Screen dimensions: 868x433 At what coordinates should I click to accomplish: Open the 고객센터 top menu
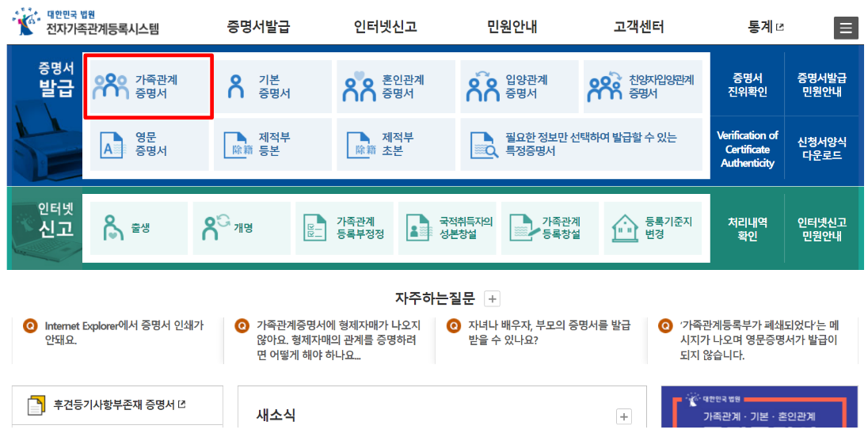pyautogui.click(x=639, y=27)
